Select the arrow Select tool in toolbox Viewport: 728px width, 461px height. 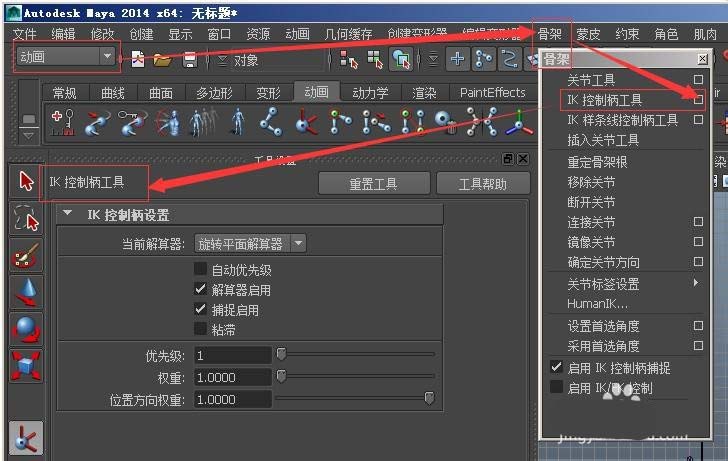tap(26, 181)
